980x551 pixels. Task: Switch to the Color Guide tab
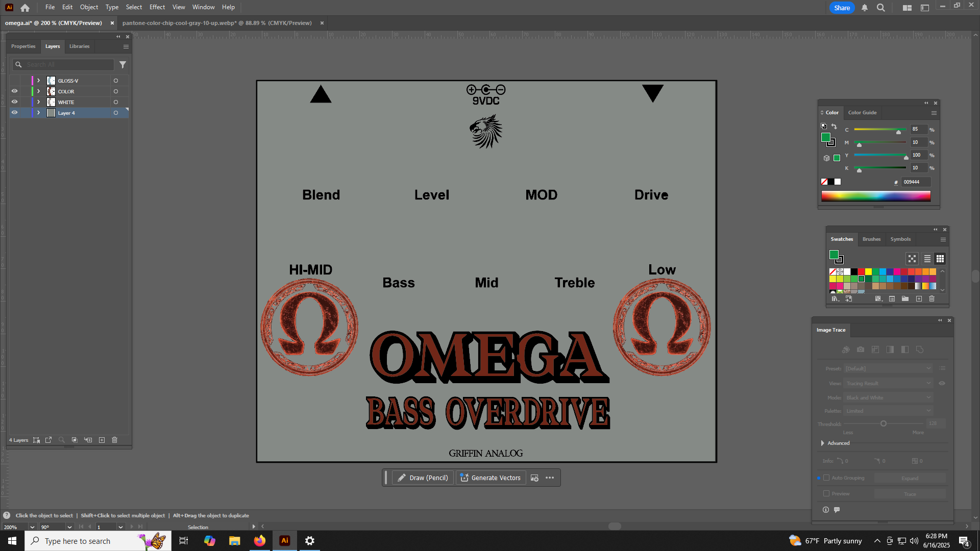[862, 113]
